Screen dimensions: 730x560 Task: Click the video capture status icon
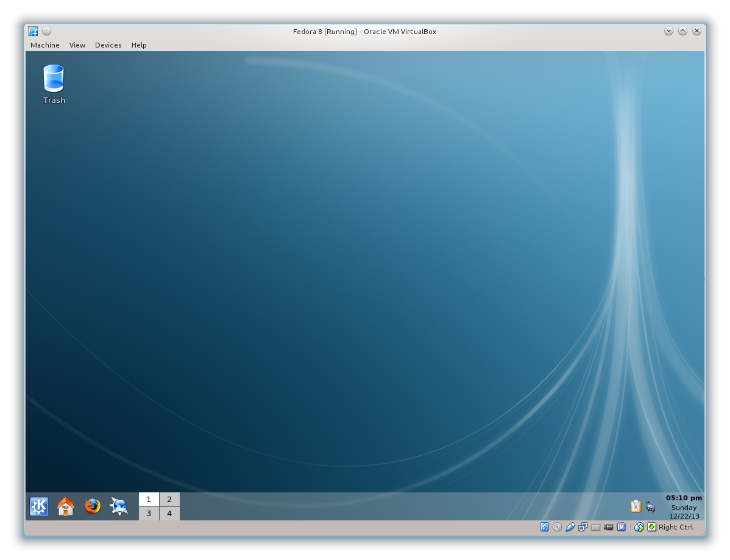click(608, 527)
